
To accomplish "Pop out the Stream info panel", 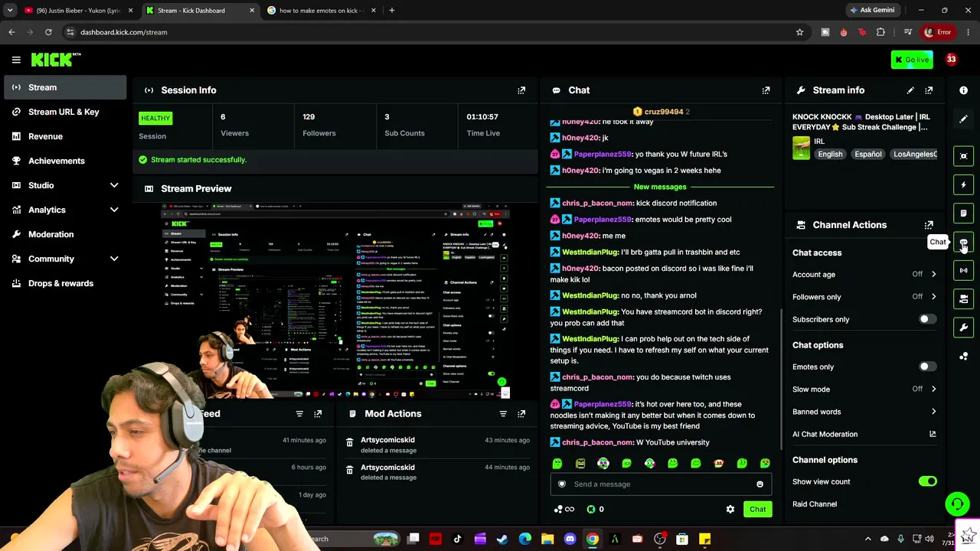I will 929,90.
